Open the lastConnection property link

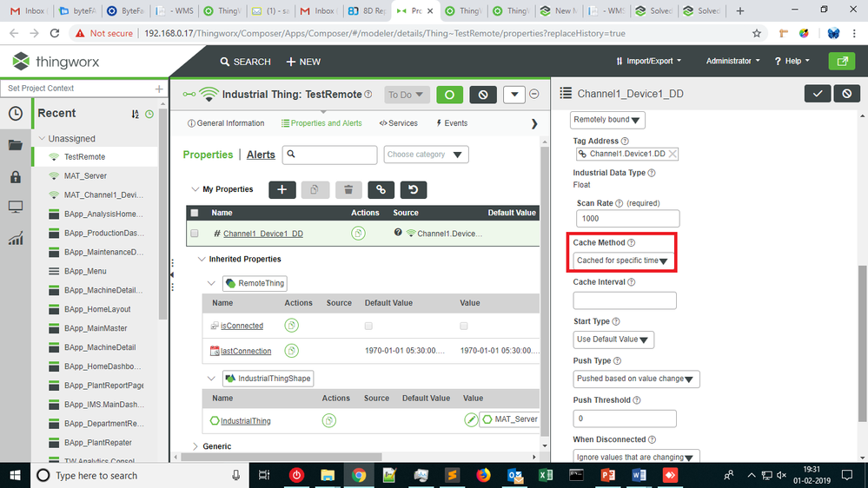click(246, 352)
